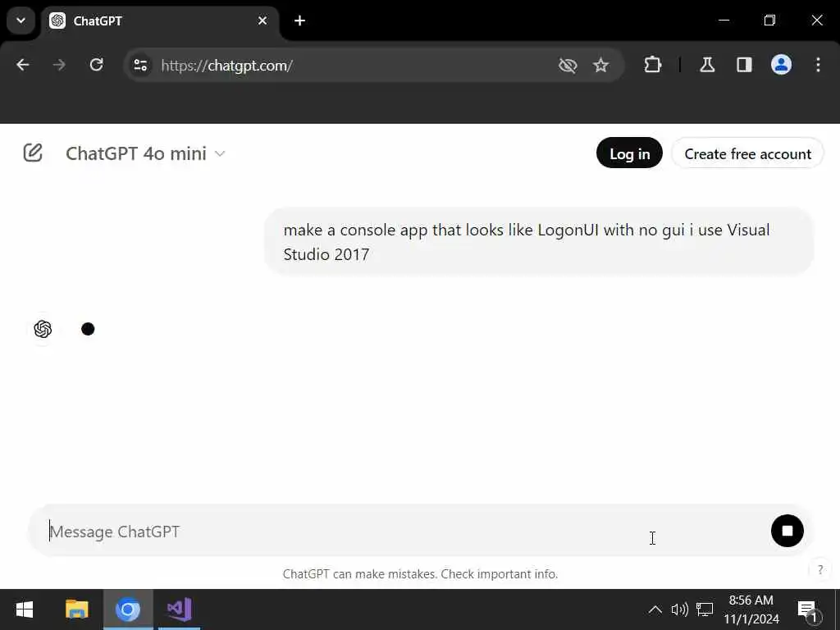Go forward to the next page
The height and width of the screenshot is (630, 840).
pyautogui.click(x=59, y=66)
